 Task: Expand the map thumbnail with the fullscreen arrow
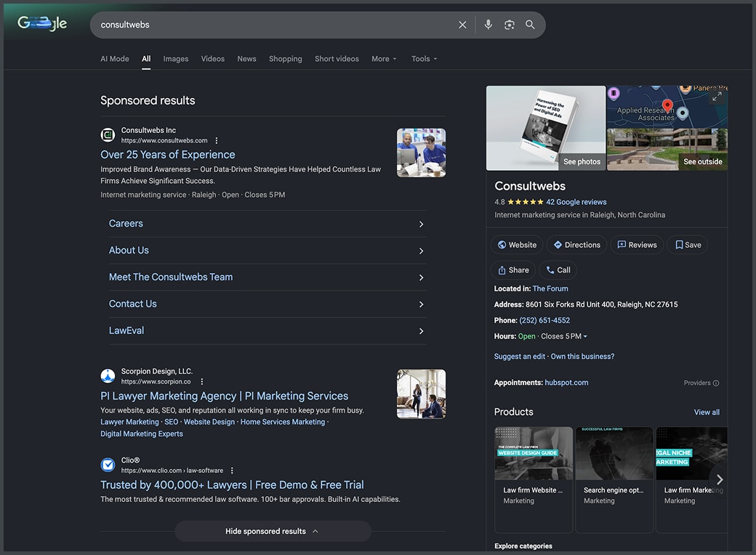tap(716, 95)
